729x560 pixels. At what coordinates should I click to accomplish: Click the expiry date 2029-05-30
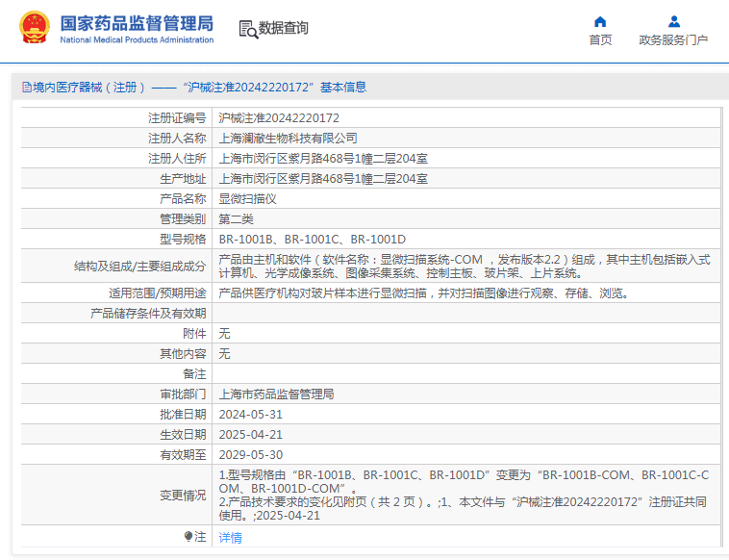tap(251, 455)
